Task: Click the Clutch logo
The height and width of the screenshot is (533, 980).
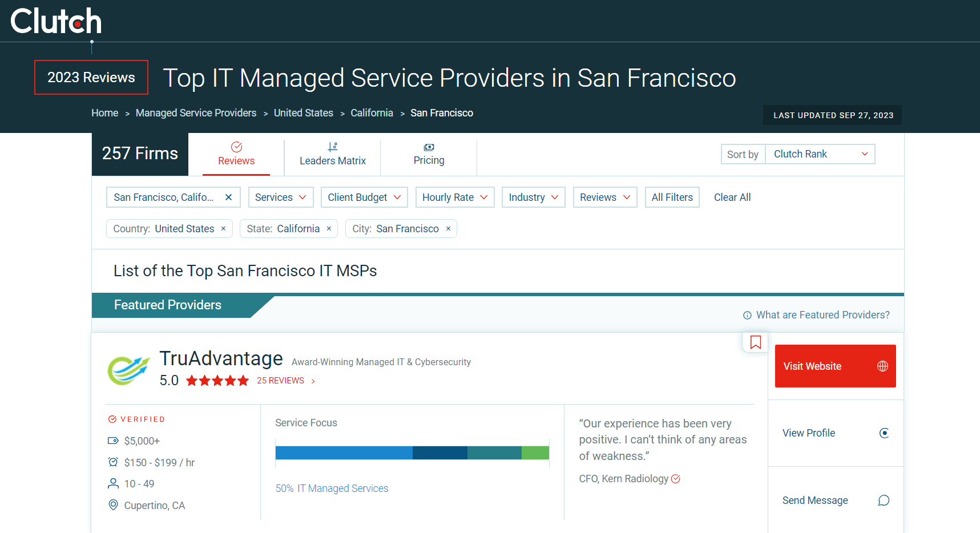Action: tap(56, 21)
